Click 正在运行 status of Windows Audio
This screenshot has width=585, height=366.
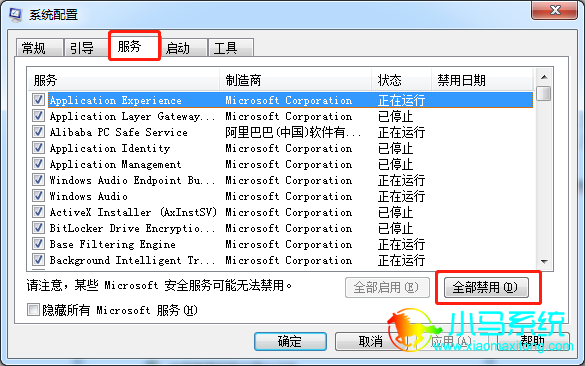(x=401, y=196)
